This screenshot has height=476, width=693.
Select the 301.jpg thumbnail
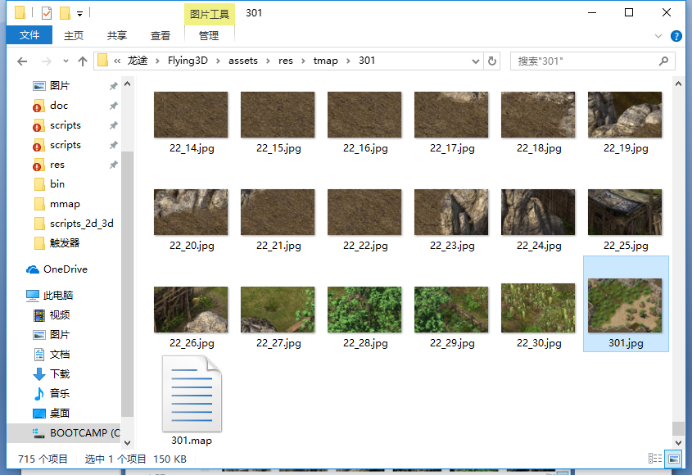tap(625, 305)
